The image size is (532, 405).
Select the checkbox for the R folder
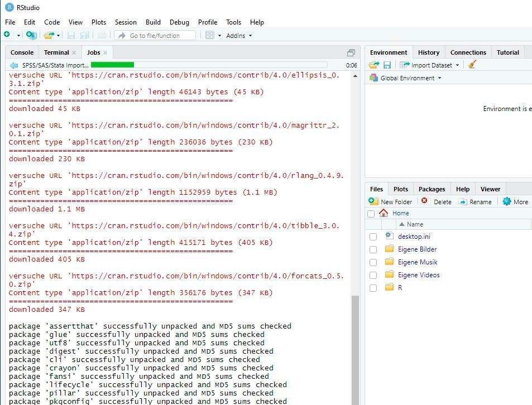pos(373,287)
